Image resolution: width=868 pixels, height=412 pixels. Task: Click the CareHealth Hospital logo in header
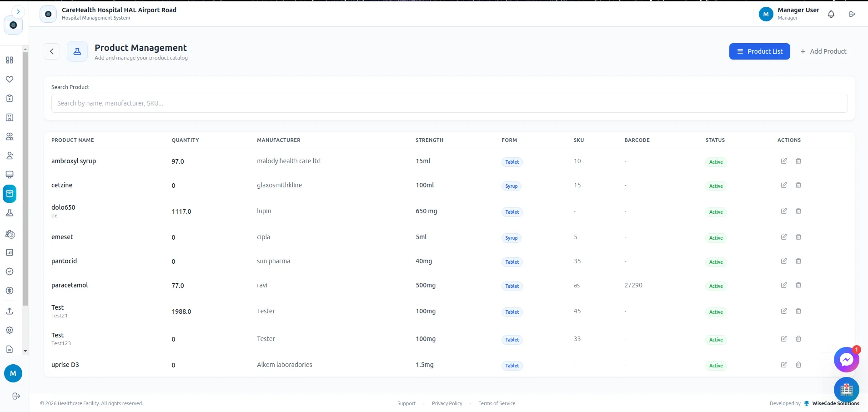(48, 14)
